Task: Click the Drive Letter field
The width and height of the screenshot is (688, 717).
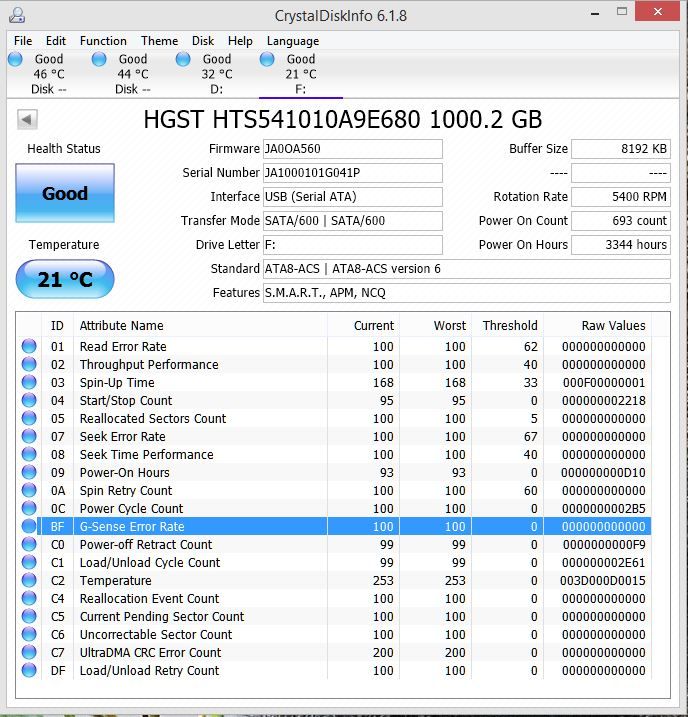Action: point(352,245)
